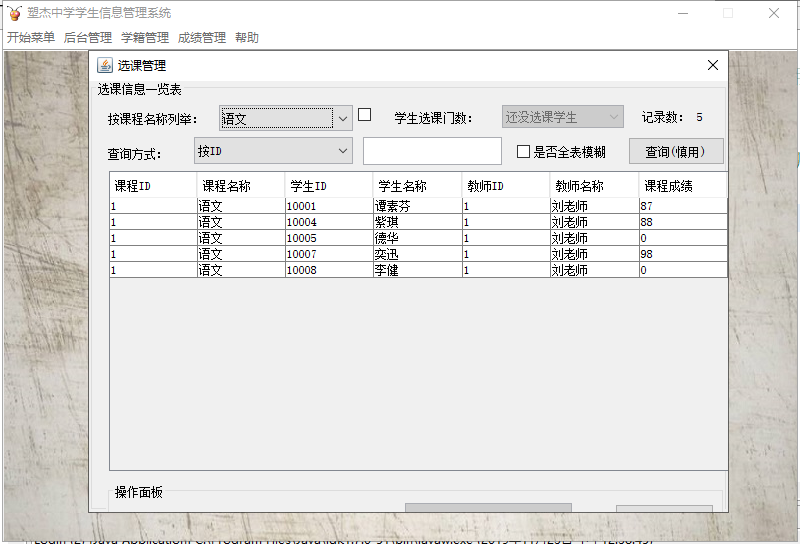Open the 帮助 menu
This screenshot has height=544, width=800.
(x=247, y=37)
